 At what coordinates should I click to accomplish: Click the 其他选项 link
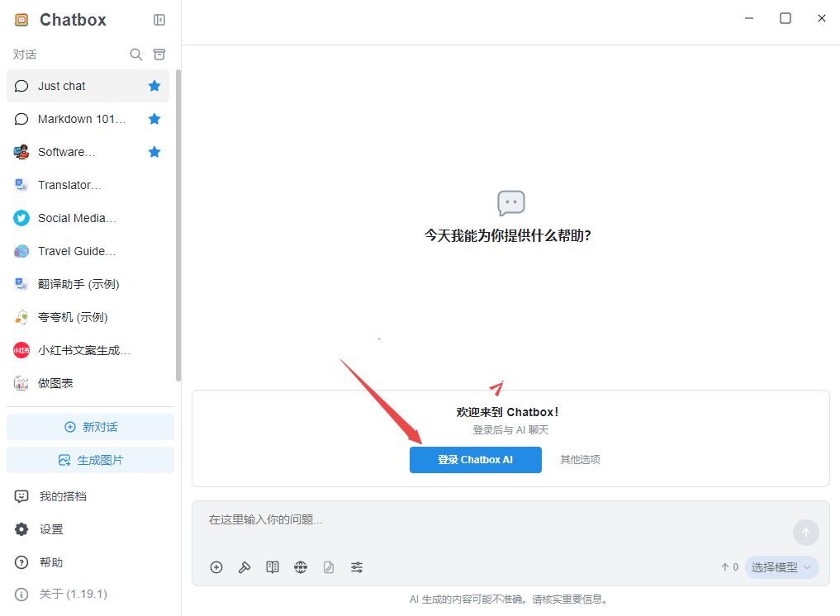pos(580,460)
